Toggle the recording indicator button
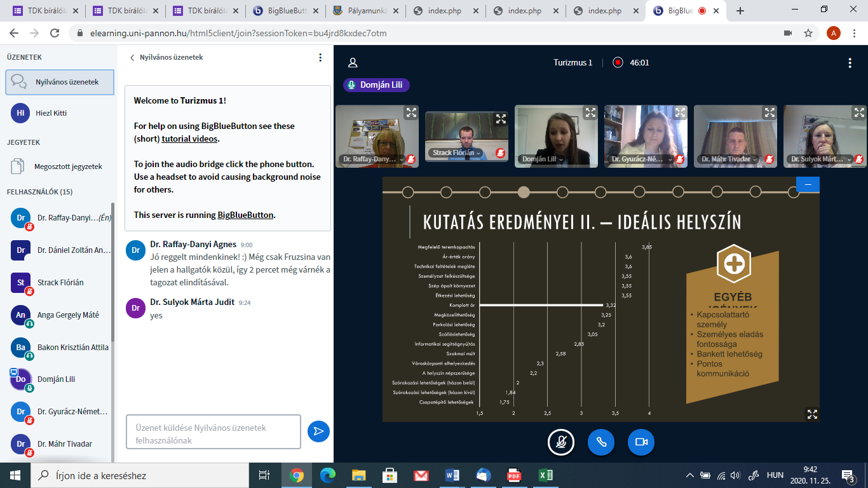The width and height of the screenshot is (868, 488). tap(618, 62)
